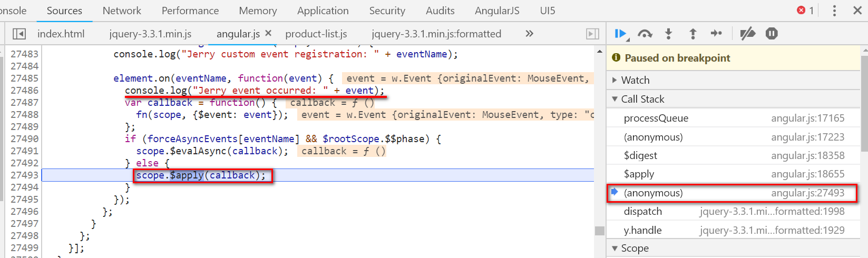Select the angular.js file tab
868x258 pixels.
[238, 34]
